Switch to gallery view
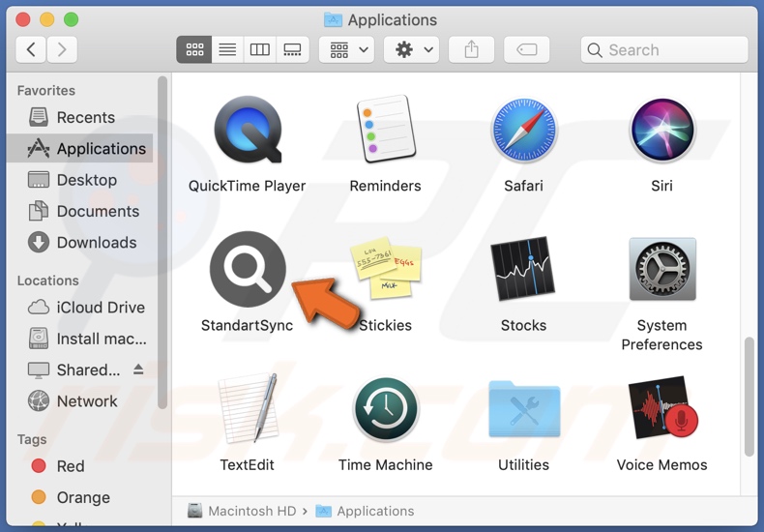Image resolution: width=764 pixels, height=532 pixels. (x=292, y=49)
